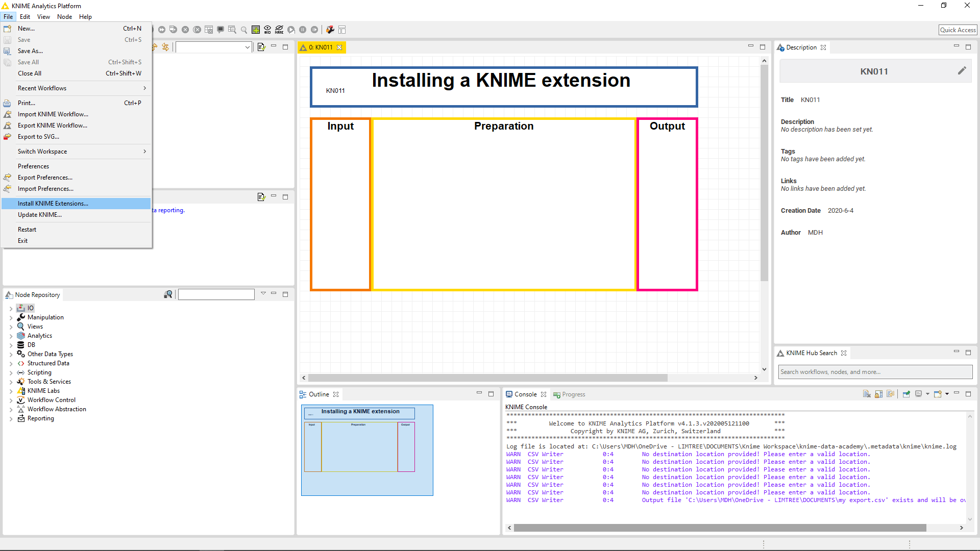Click the KNIME Hub Search input field
980x551 pixels.
click(875, 371)
